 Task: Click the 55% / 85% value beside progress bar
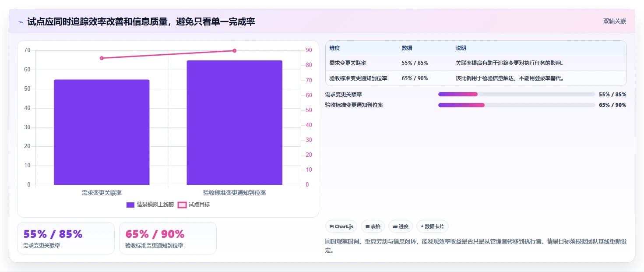(x=612, y=95)
